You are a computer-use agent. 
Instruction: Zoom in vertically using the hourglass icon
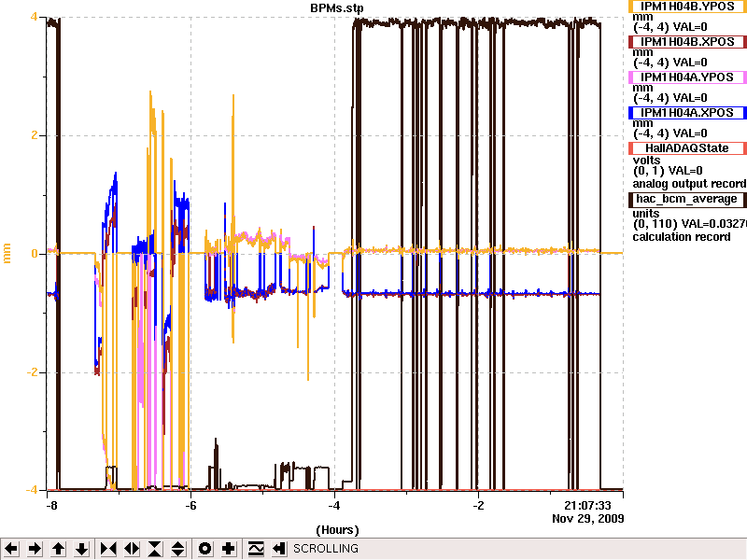click(x=155, y=549)
